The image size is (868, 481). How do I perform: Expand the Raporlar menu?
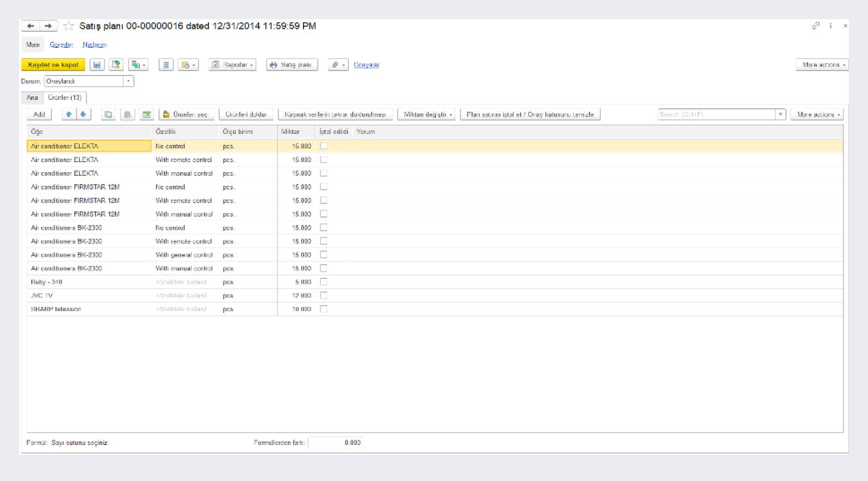coord(232,65)
